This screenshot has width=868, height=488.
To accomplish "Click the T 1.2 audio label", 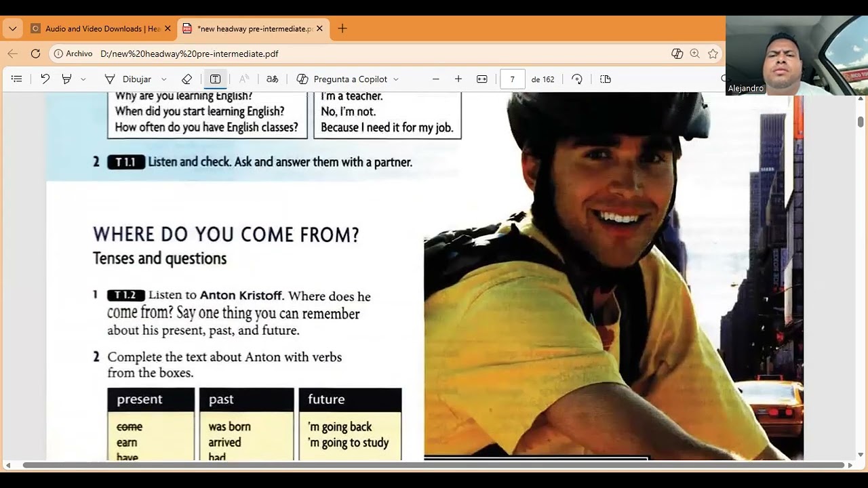I will coord(126,296).
